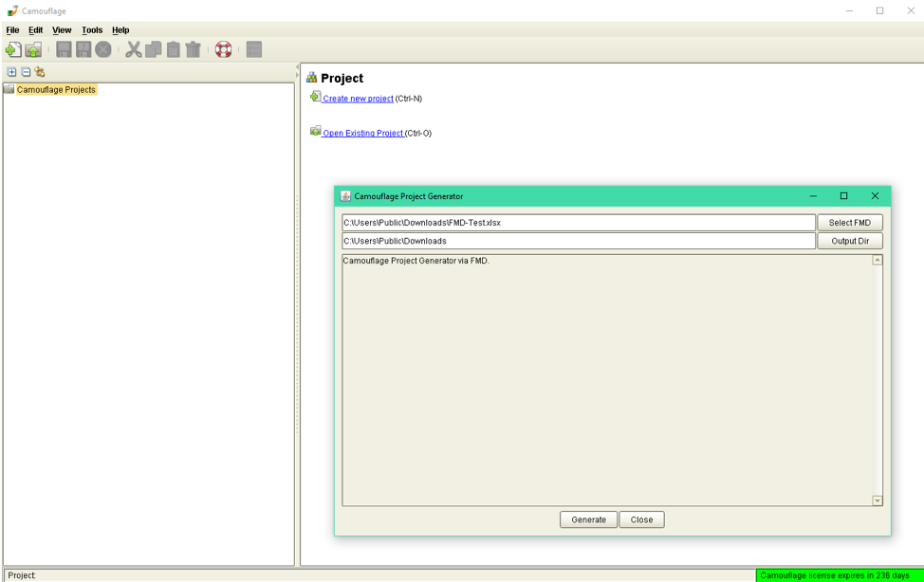The width and height of the screenshot is (924, 582).
Task: Open the Tools menu
Action: (92, 30)
